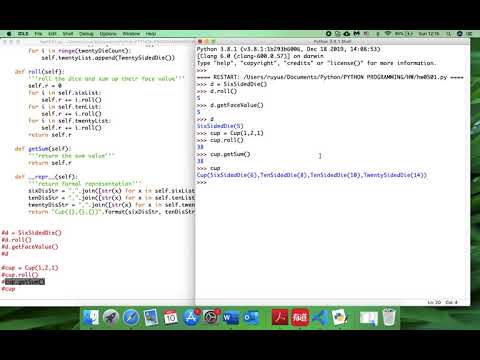Click '>>> d.getFaceValue()' in shell
480x360 pixels.
[230, 105]
